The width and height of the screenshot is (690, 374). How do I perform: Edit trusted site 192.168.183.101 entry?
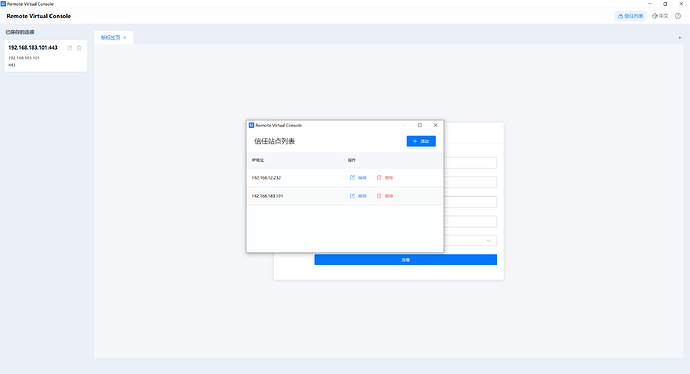[358, 196]
